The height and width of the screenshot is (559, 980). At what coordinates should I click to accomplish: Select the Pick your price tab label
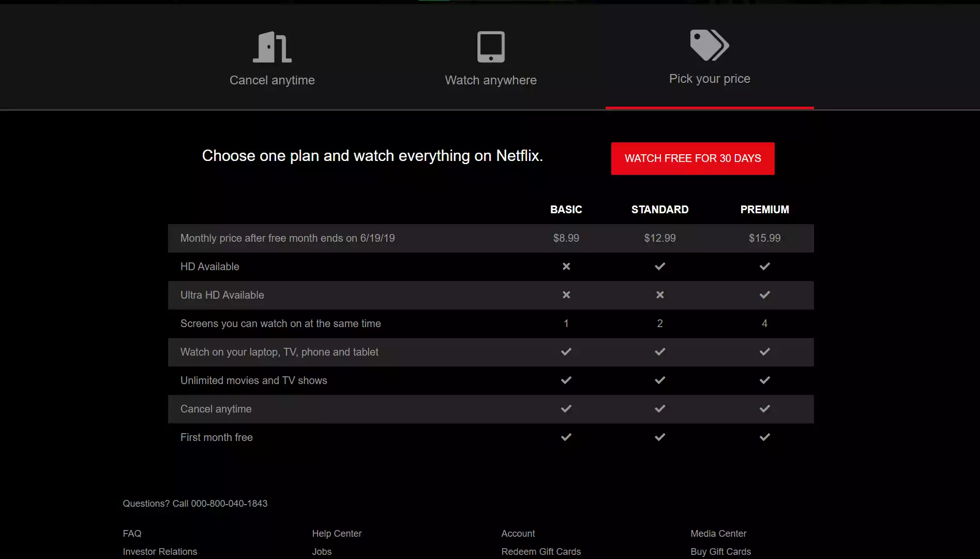coord(710,79)
